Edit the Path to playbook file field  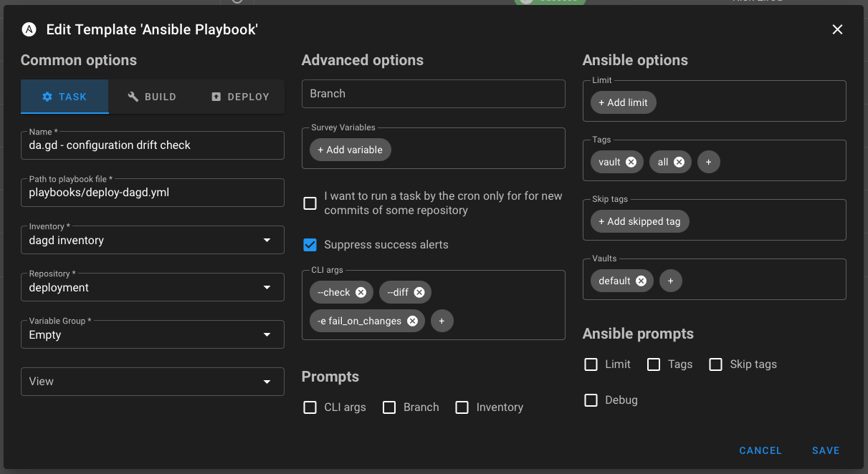(153, 193)
